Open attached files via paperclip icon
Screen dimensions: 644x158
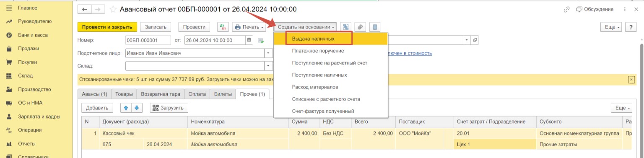click(x=360, y=27)
